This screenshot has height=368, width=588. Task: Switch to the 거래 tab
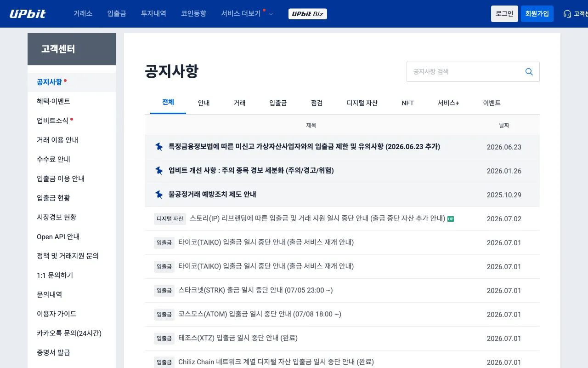[x=239, y=103]
